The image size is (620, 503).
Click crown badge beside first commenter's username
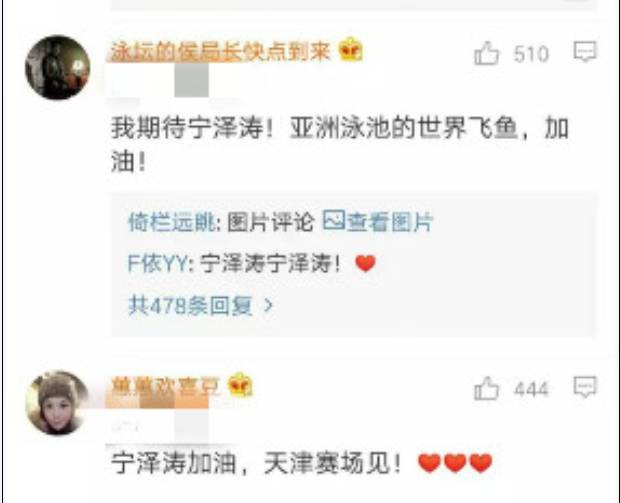pos(351,49)
